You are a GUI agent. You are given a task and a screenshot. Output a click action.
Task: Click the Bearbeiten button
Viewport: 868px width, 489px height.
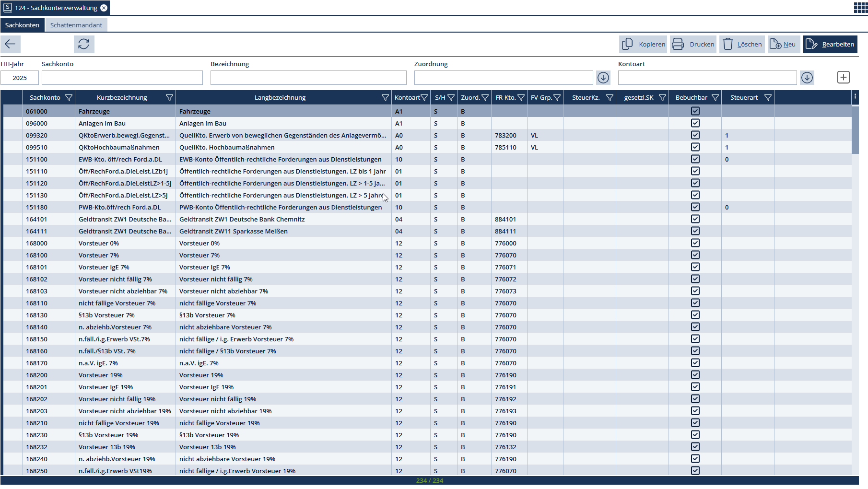831,44
